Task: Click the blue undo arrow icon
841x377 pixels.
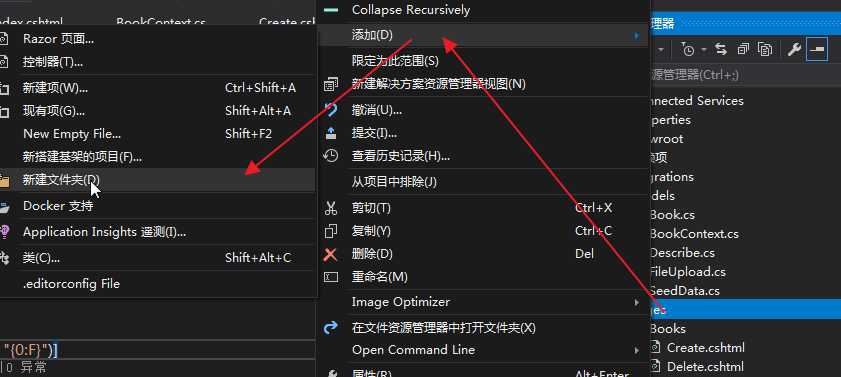Action: (331, 110)
